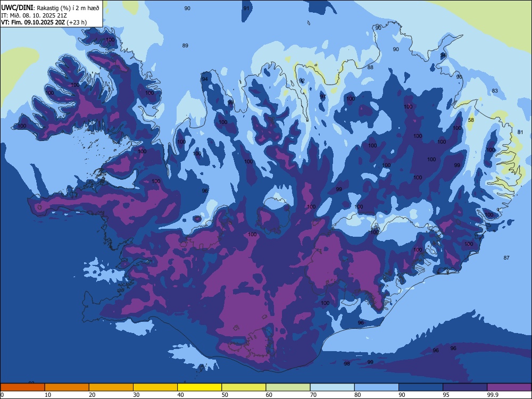
Task: Select the 'IT: Mið. 08. 10. 2025 21Z' line
Action: [x=34, y=15]
